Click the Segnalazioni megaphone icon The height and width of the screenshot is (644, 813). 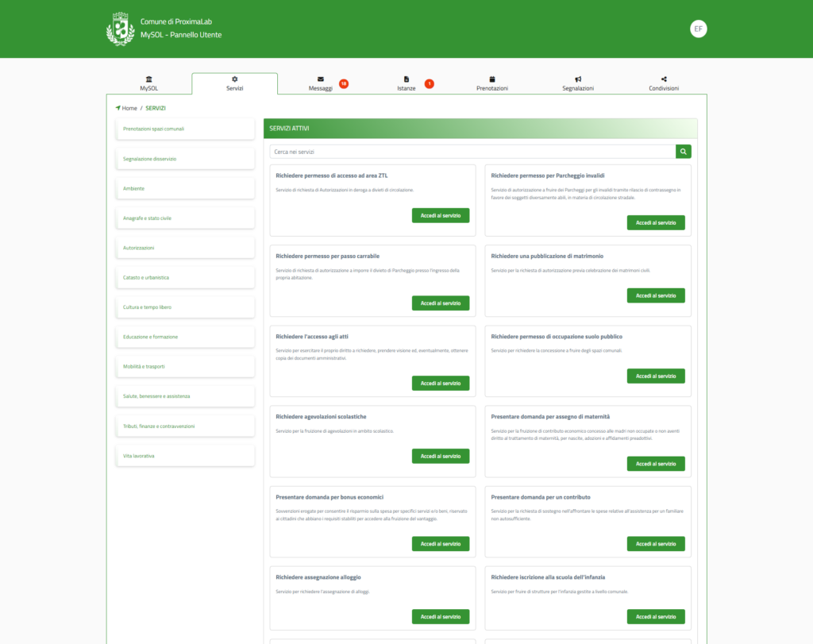[578, 79]
